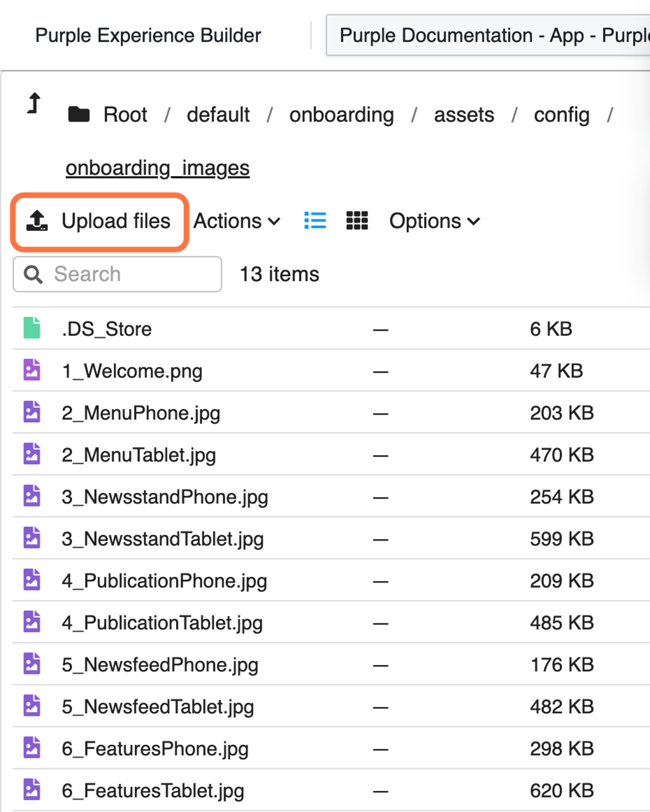
Task: Click the 620 KB size value
Action: [x=562, y=791]
